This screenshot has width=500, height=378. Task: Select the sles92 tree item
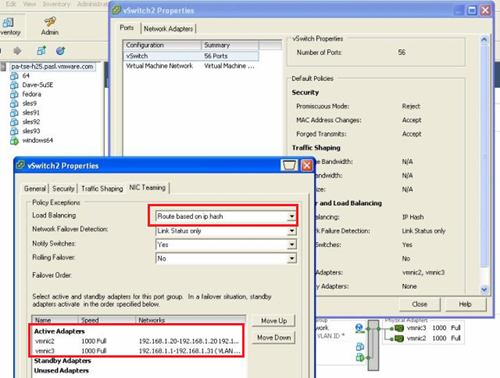coord(31,122)
